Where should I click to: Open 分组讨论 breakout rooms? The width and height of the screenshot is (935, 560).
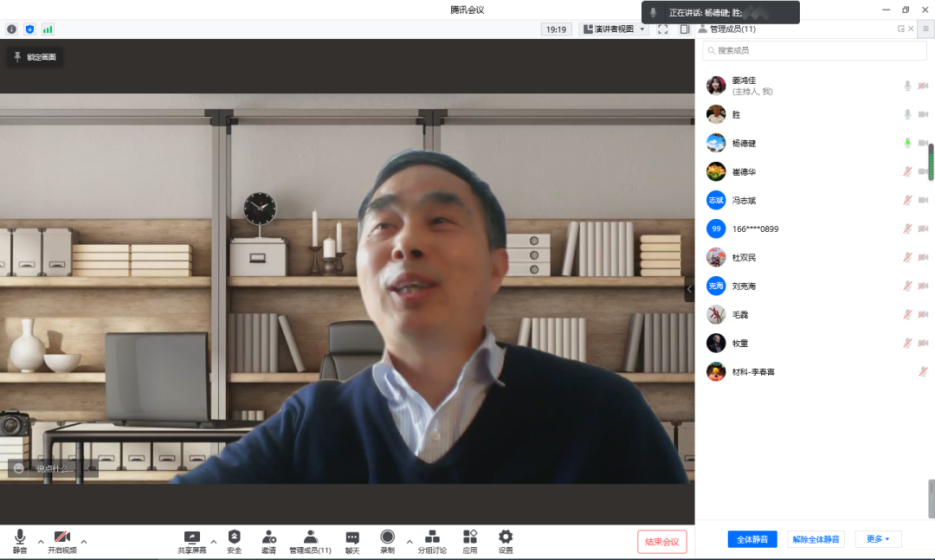(x=432, y=541)
